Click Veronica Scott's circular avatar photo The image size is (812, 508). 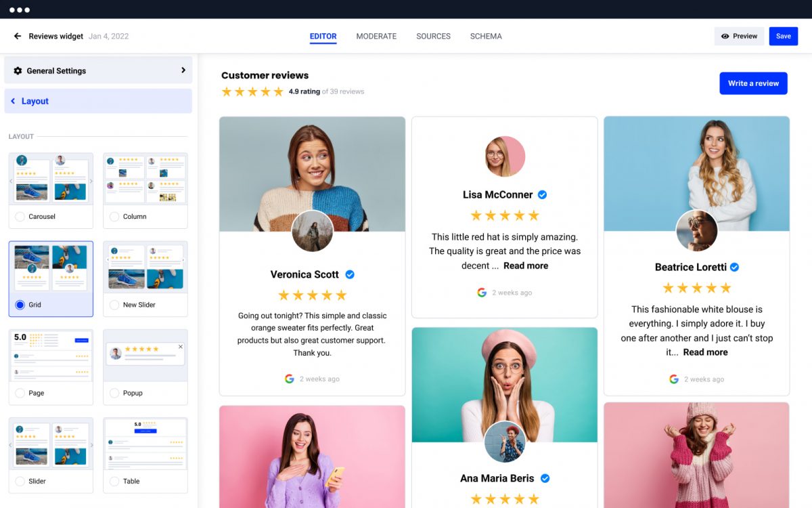pyautogui.click(x=312, y=231)
